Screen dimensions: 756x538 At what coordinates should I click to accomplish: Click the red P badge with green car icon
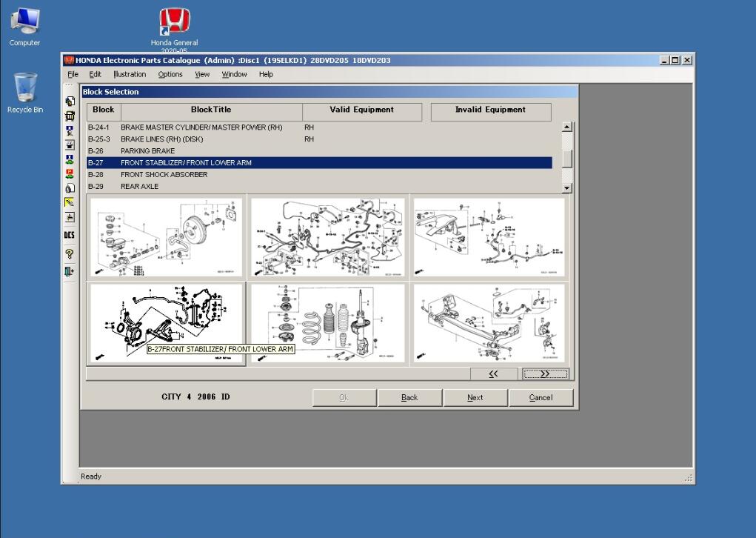pyautogui.click(x=70, y=173)
